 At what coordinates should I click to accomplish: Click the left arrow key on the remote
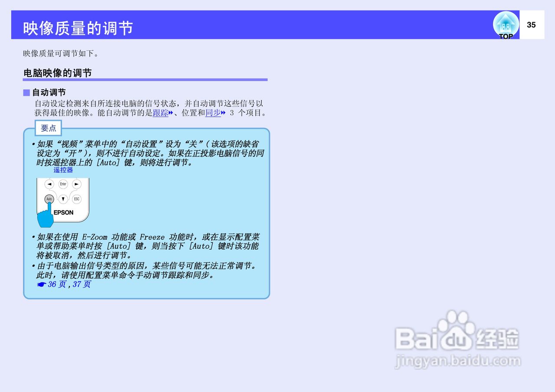(x=49, y=184)
